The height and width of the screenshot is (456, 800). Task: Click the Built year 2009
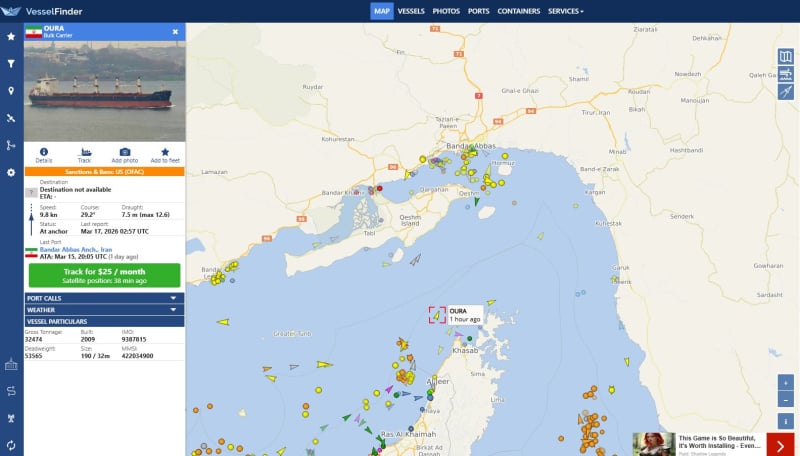(x=88, y=339)
